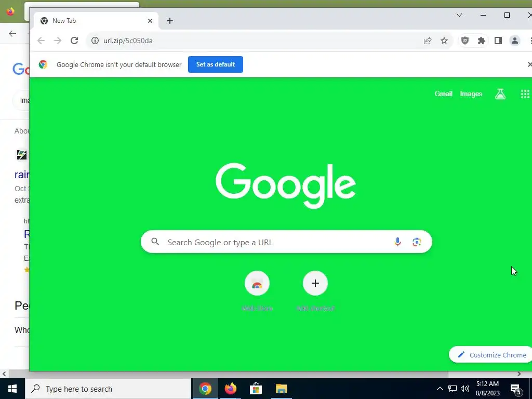Bookmark this tab with star icon

444,41
